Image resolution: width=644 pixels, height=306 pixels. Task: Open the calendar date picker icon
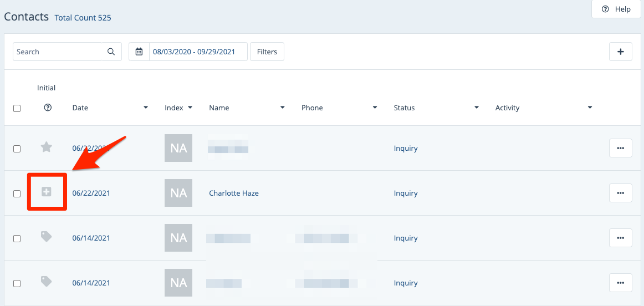139,52
